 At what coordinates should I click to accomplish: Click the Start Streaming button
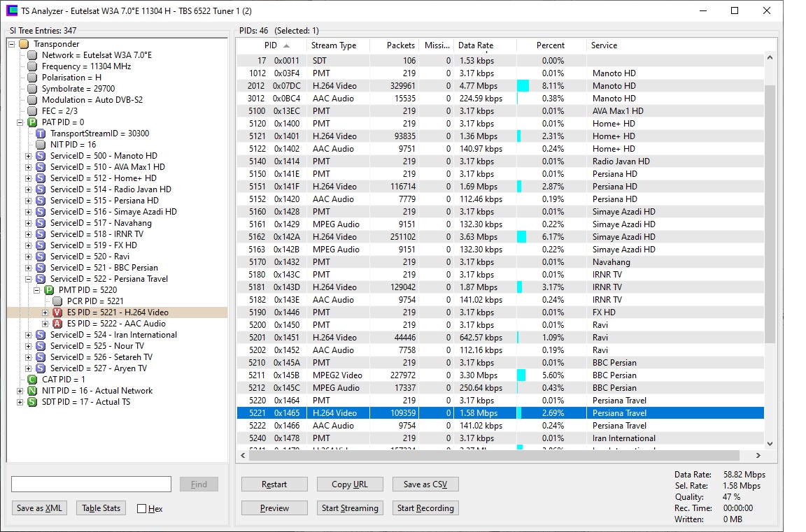(x=350, y=508)
